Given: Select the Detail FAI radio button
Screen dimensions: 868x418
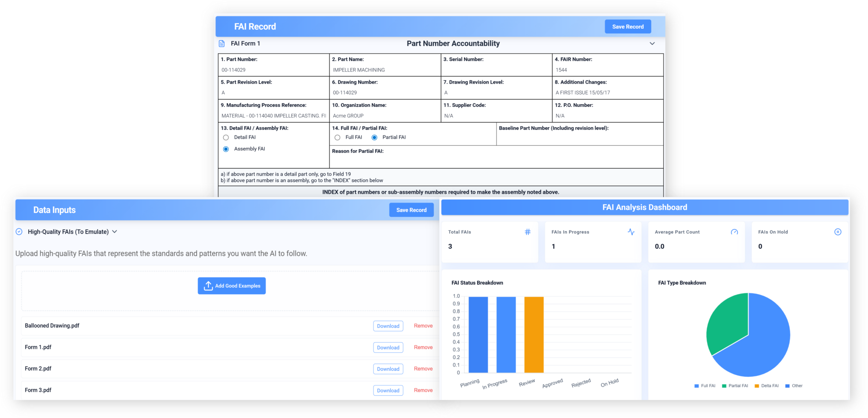Looking at the screenshot, I should [x=226, y=137].
